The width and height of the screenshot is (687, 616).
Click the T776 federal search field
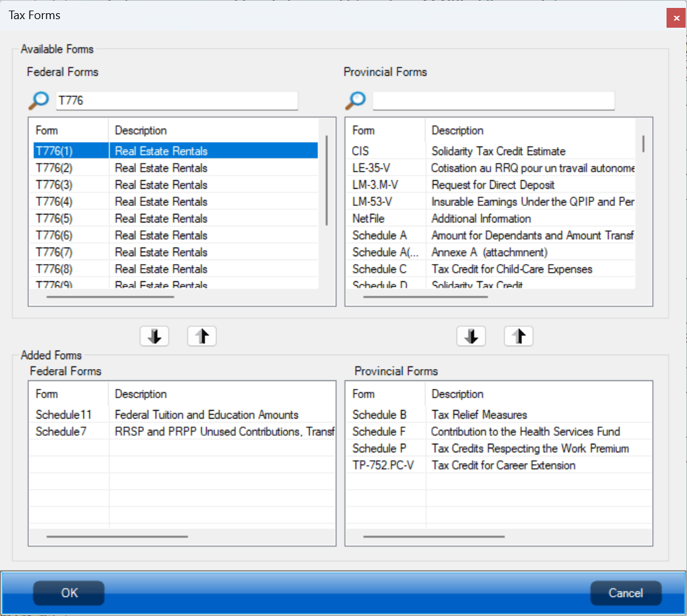[x=175, y=100]
